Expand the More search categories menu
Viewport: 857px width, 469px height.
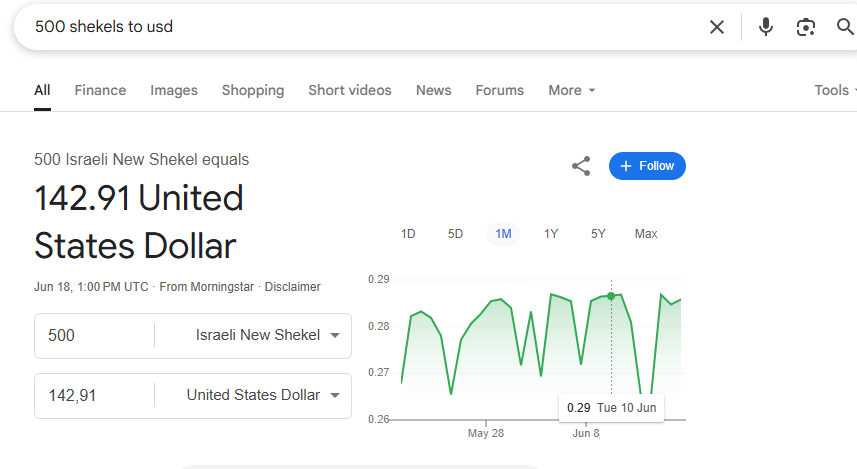(x=571, y=90)
